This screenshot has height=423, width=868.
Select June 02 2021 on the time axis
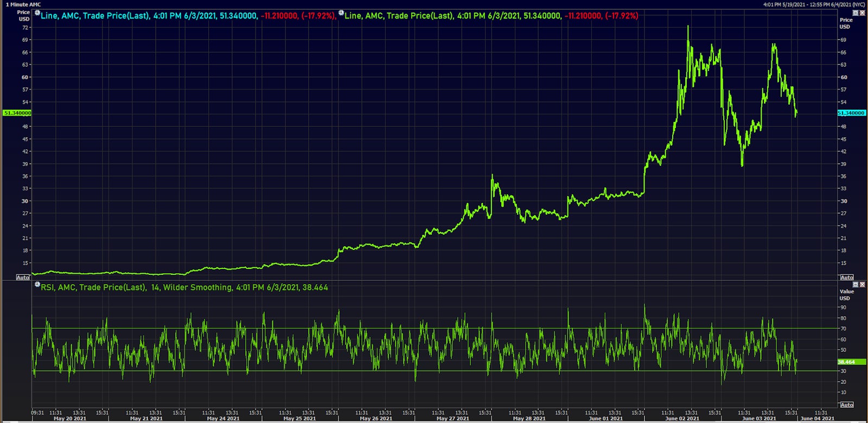682,418
